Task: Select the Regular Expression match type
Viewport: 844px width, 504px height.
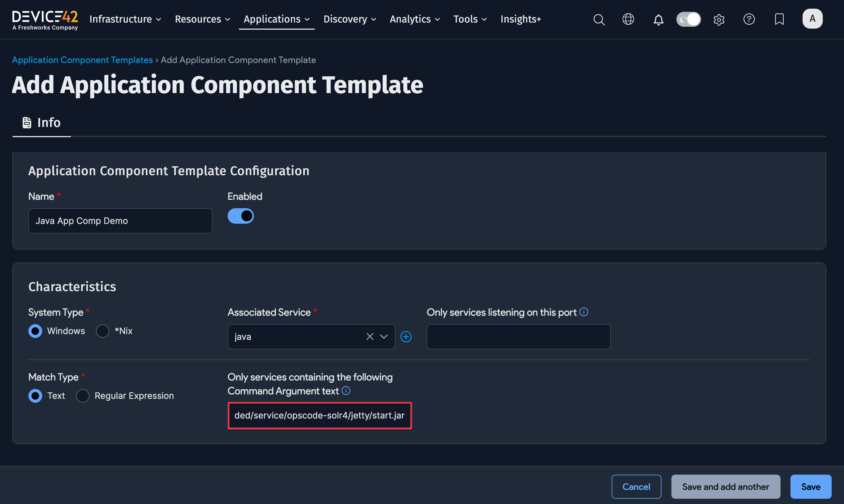Action: [x=83, y=396]
